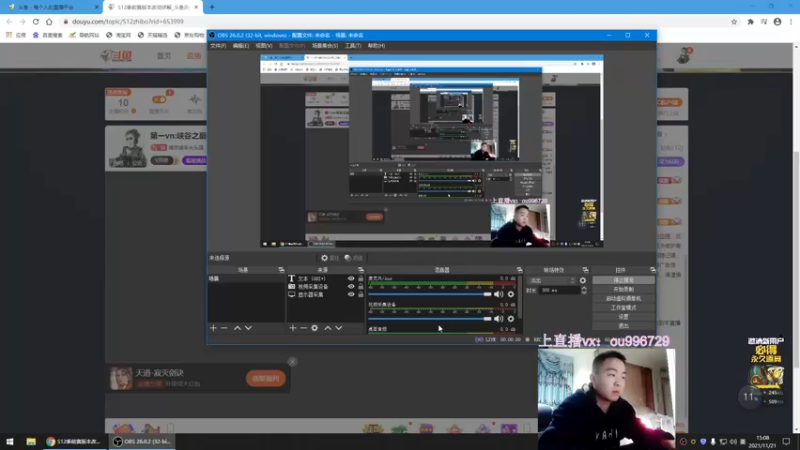
Task: Move source up in sources list
Action: (328, 328)
